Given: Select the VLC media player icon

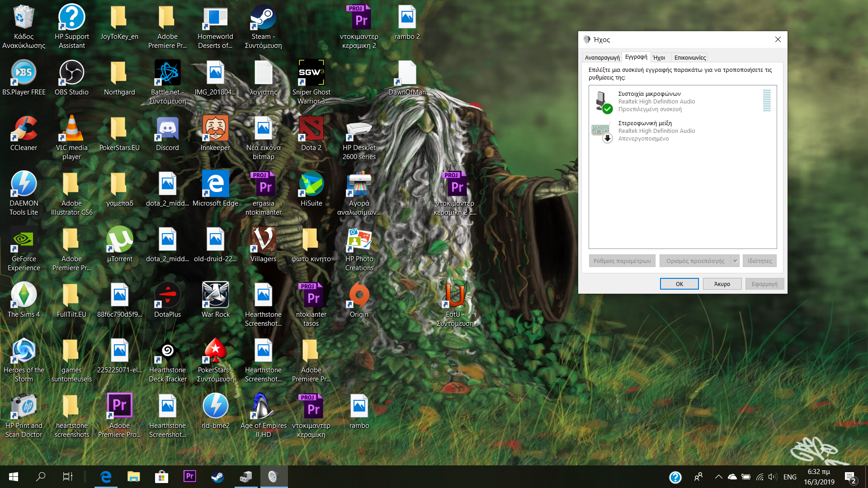Looking at the screenshot, I should pos(71,138).
